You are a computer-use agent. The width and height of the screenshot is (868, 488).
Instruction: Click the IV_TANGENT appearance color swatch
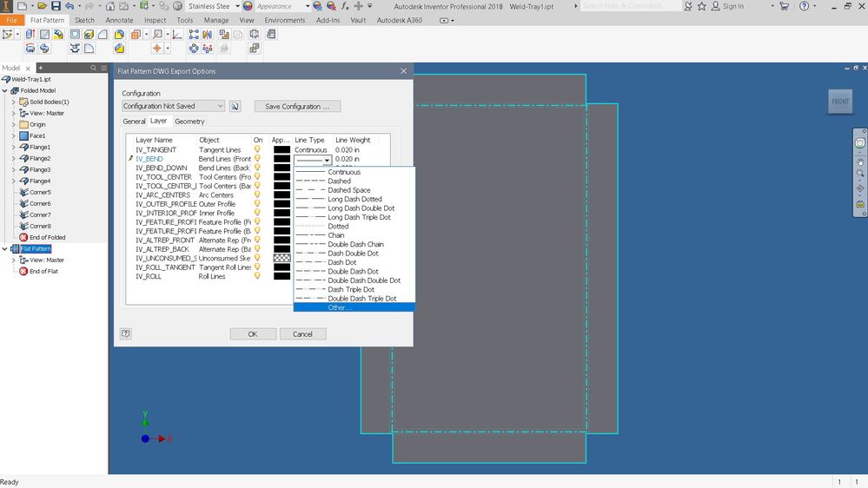pos(282,149)
